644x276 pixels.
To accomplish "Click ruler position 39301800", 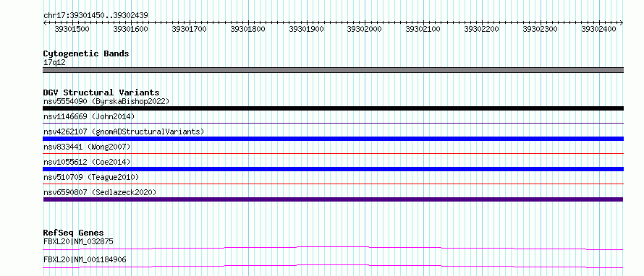I will pos(247,29).
